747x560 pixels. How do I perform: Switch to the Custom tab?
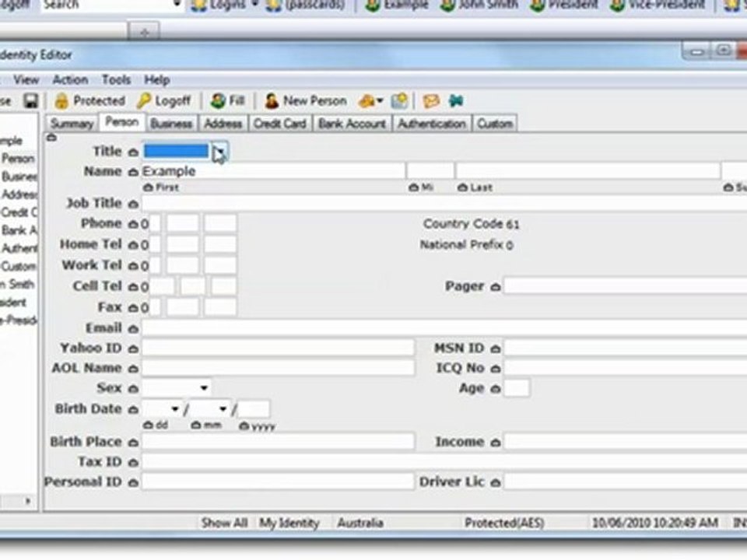click(x=495, y=124)
